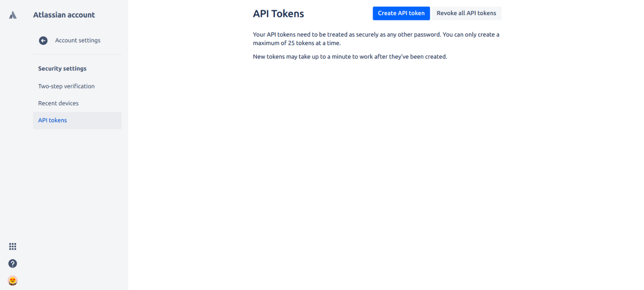This screenshot has width=644, height=290.
Task: Click the Revoke all API tokens gray button
Action: [x=466, y=13]
